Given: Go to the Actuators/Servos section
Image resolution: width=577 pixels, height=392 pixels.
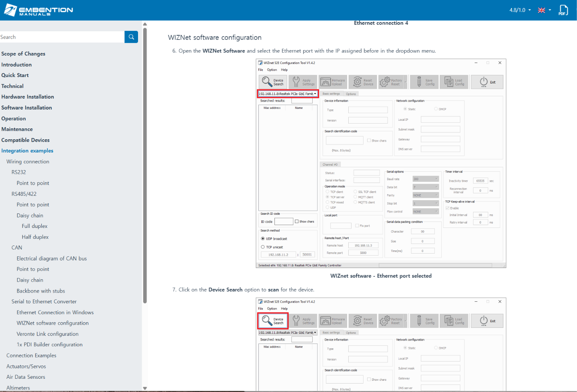Looking at the screenshot, I should tap(26, 366).
